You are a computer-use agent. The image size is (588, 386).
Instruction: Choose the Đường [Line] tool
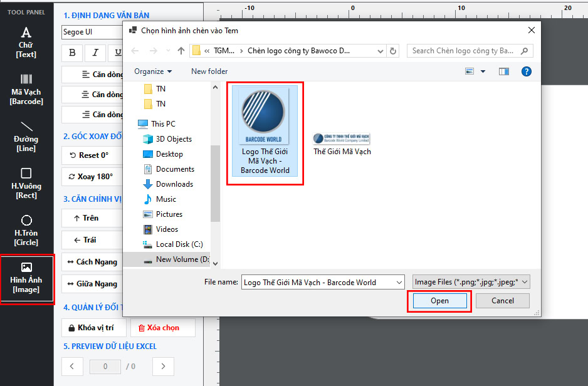pyautogui.click(x=26, y=137)
